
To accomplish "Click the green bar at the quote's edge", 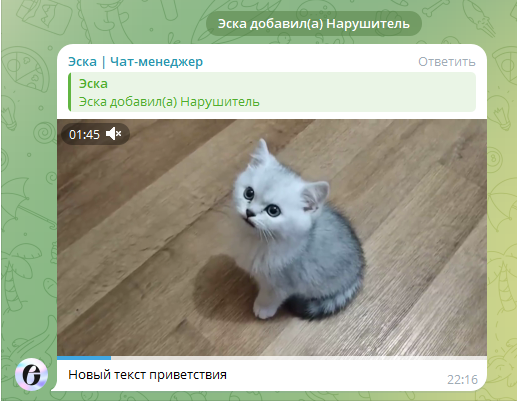I will click(69, 92).
